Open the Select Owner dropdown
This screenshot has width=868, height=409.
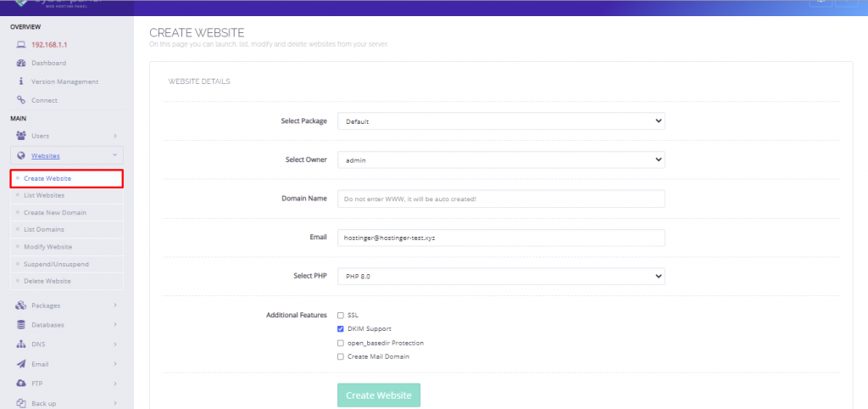[x=501, y=160]
